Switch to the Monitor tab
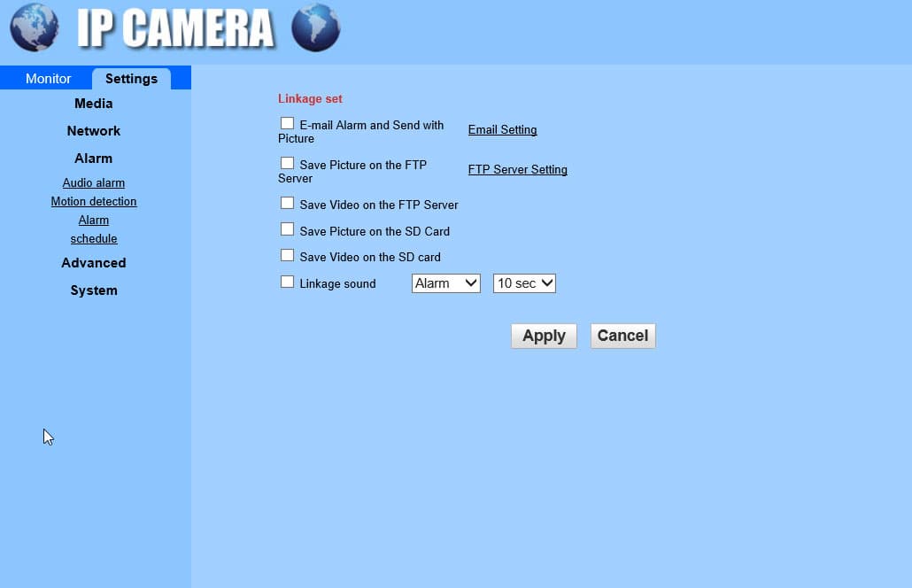 (x=49, y=79)
